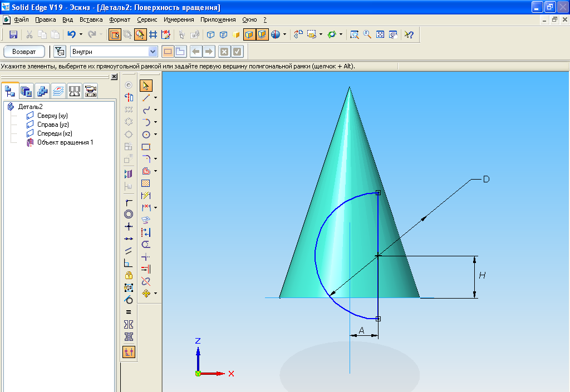
Task: Open the Формат menu
Action: [x=120, y=19]
